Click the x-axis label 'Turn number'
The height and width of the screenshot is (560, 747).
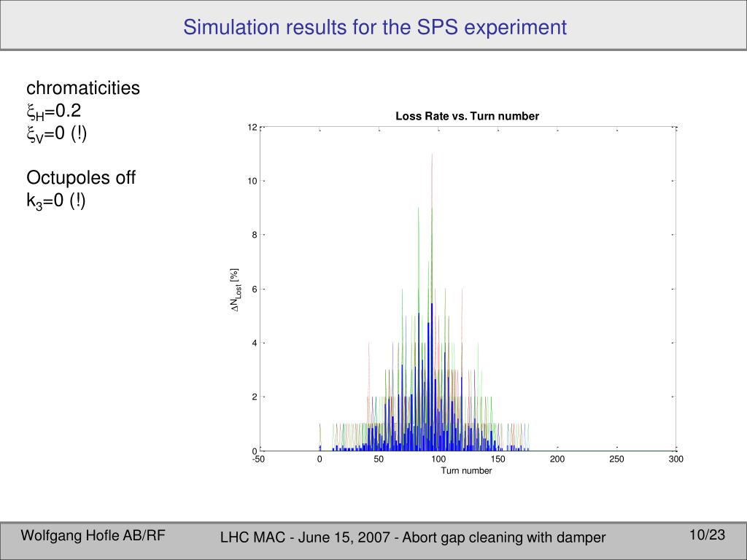(466, 470)
